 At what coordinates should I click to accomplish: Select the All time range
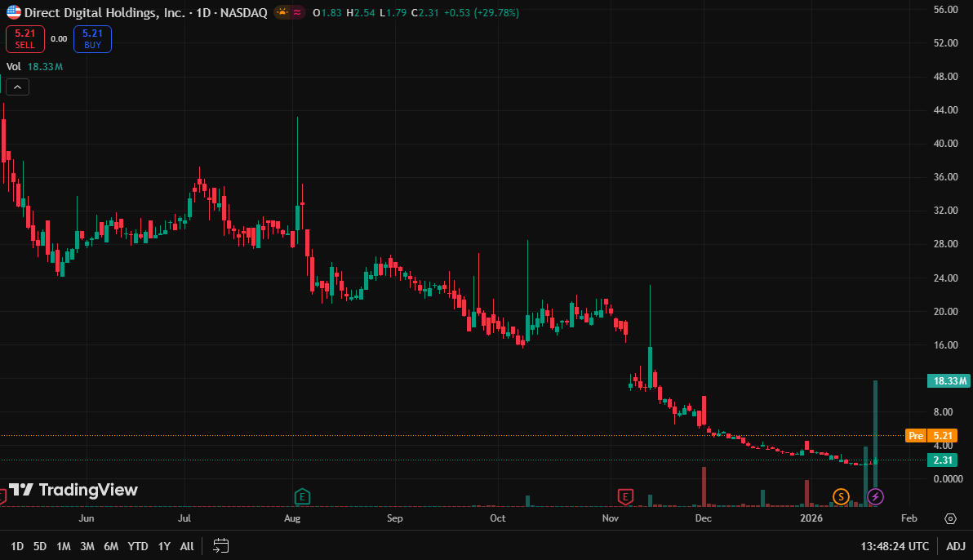[187, 546]
